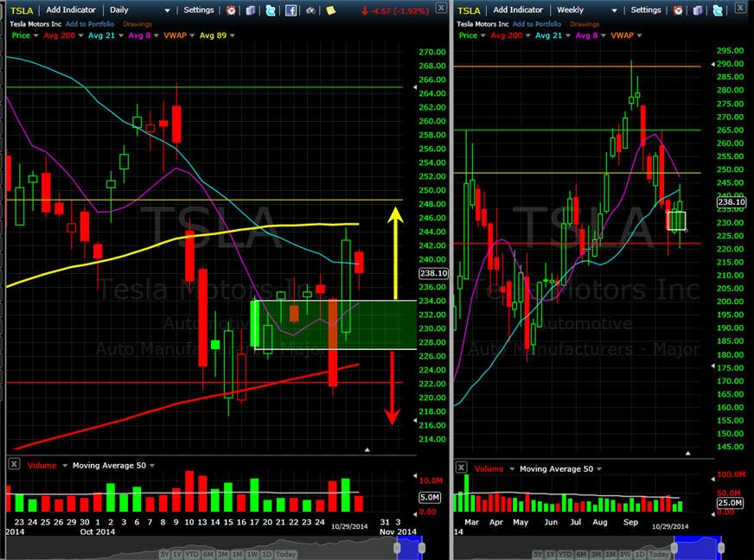Open the alarm clock icon in Weekly chart
Viewport: 754px width, 560px height.
[x=678, y=10]
